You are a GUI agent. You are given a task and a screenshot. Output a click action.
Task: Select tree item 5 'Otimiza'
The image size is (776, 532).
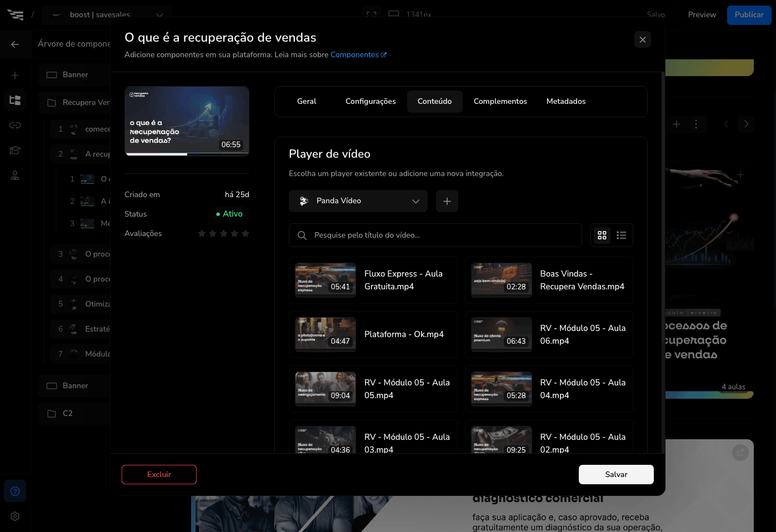[x=81, y=304]
